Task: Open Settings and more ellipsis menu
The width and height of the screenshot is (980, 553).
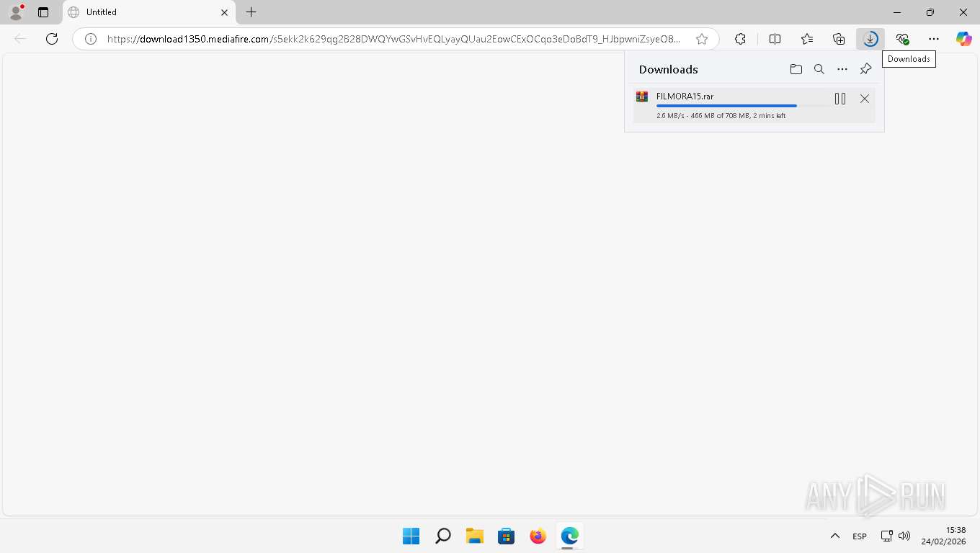Action: [934, 39]
